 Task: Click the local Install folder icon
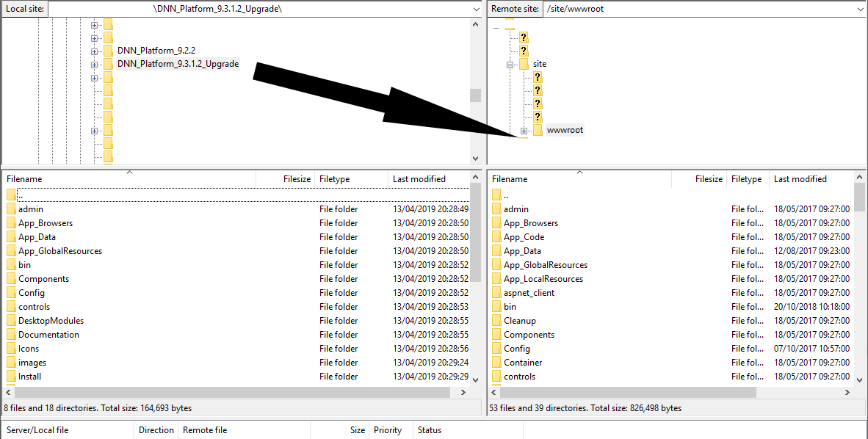11,377
